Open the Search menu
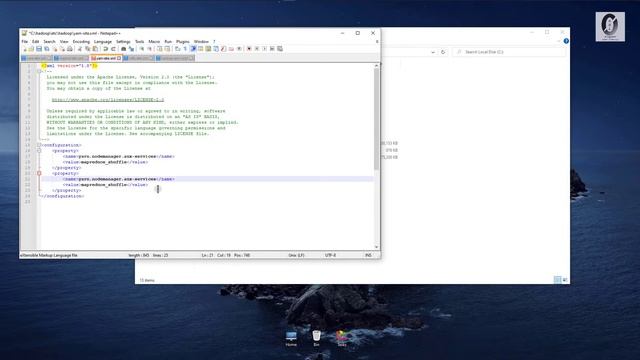 [49, 42]
